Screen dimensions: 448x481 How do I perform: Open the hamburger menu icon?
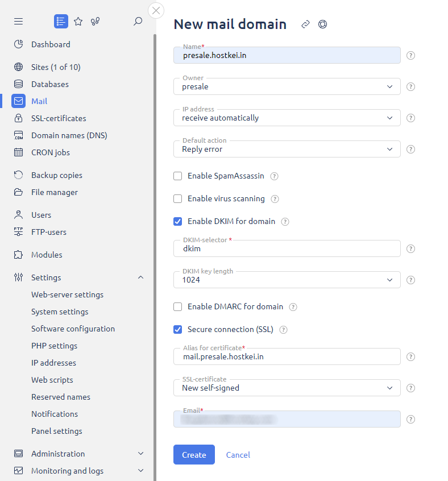coord(19,22)
